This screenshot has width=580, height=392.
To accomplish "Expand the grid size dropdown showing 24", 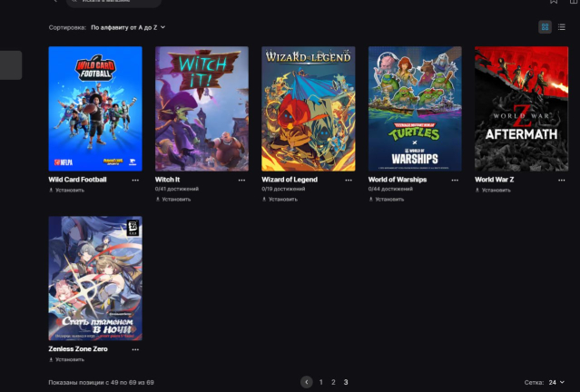I will click(x=555, y=383).
